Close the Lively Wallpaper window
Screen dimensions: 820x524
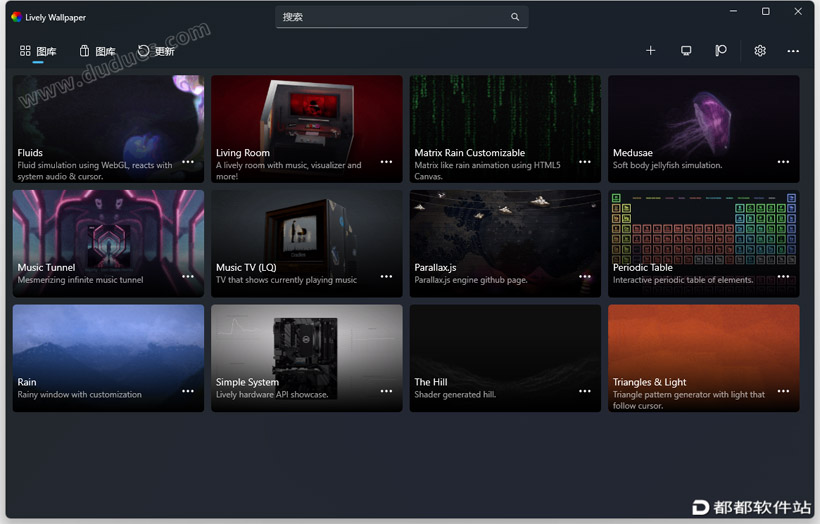point(798,11)
